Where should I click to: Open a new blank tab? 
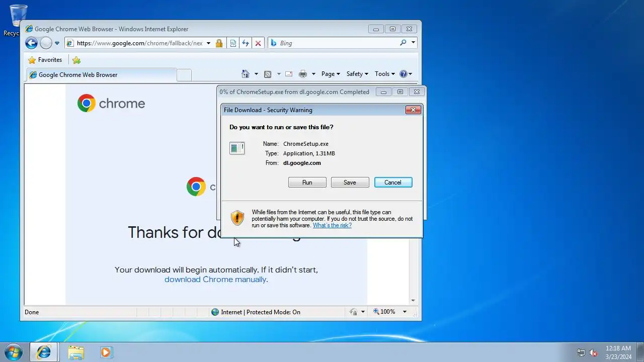184,75
